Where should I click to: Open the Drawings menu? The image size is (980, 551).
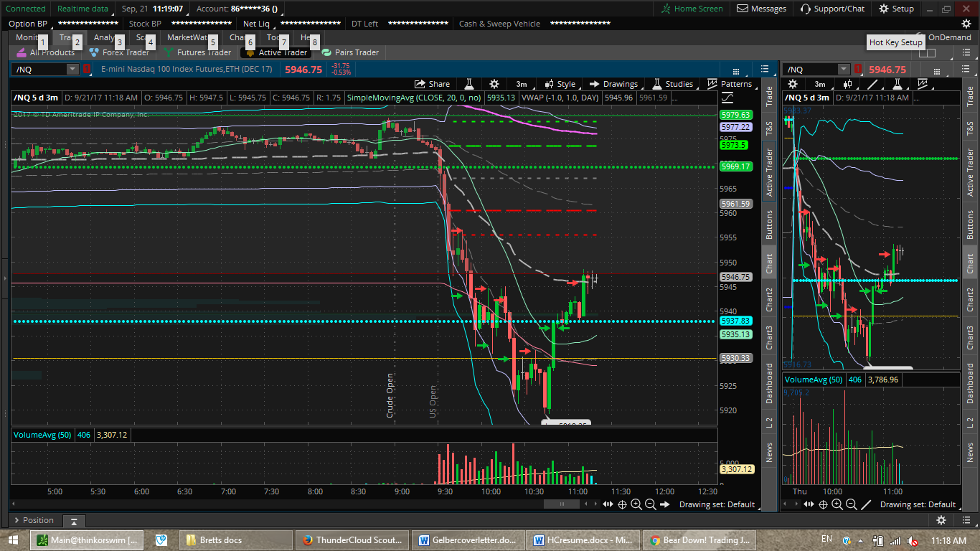614,84
